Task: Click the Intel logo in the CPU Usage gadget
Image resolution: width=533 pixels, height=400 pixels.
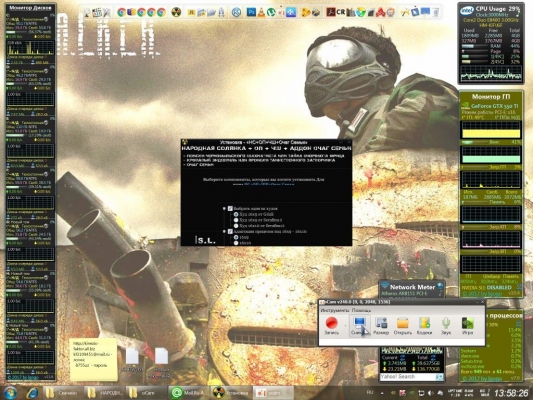Action: coord(467,11)
